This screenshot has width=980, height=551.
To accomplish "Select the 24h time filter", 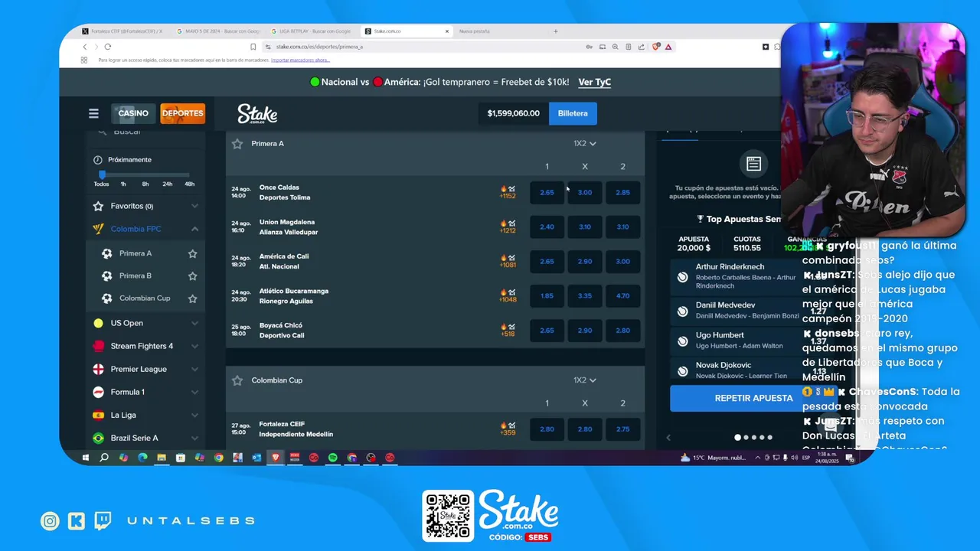I will point(168,184).
